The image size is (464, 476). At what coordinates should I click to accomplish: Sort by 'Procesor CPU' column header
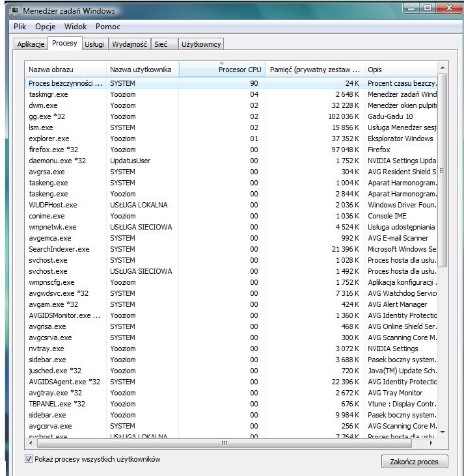click(x=222, y=70)
